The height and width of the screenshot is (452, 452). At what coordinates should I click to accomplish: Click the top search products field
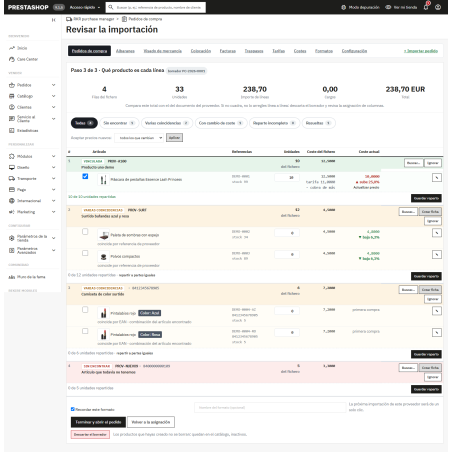point(155,7)
